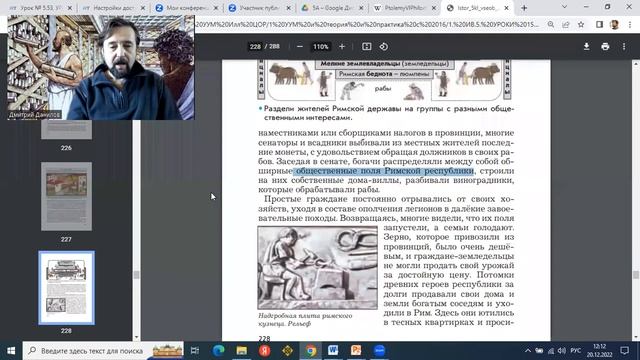Open PowerPoint from the taskbar
Viewport: 640px width, 360px height.
(356, 351)
